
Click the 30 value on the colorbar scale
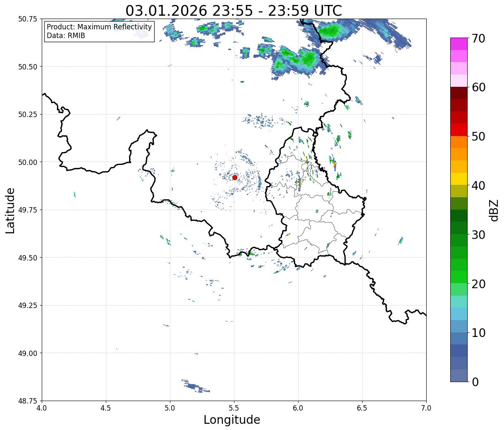(478, 235)
